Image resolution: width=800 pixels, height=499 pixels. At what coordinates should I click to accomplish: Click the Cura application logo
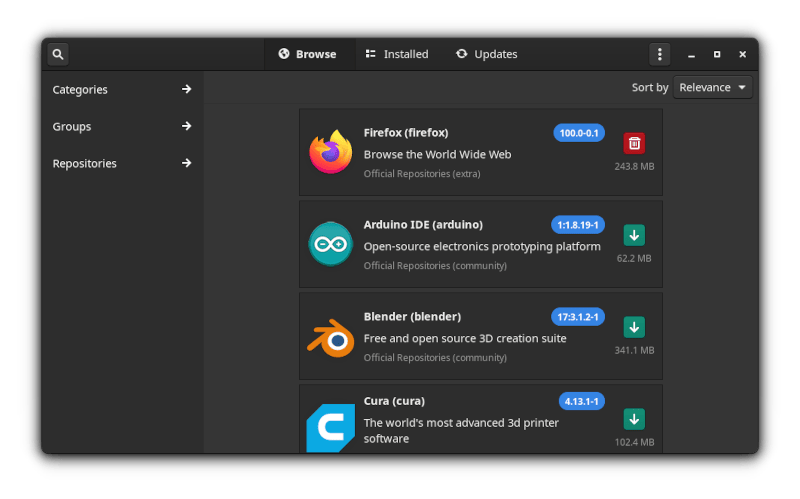[x=330, y=428]
